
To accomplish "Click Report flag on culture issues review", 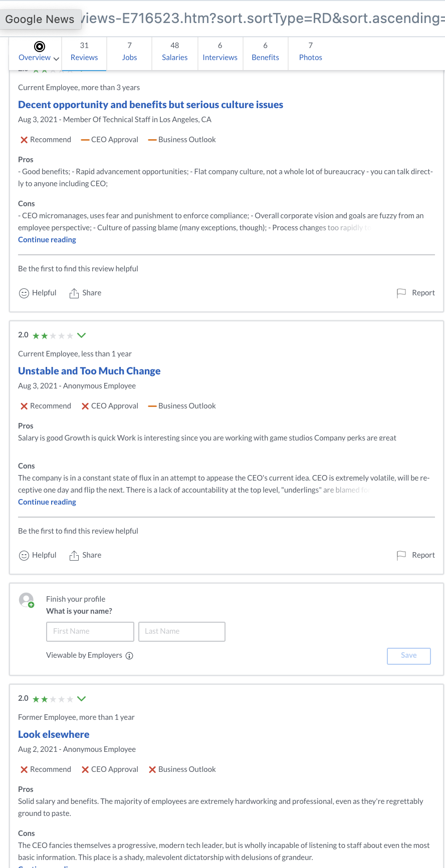I will [x=401, y=293].
